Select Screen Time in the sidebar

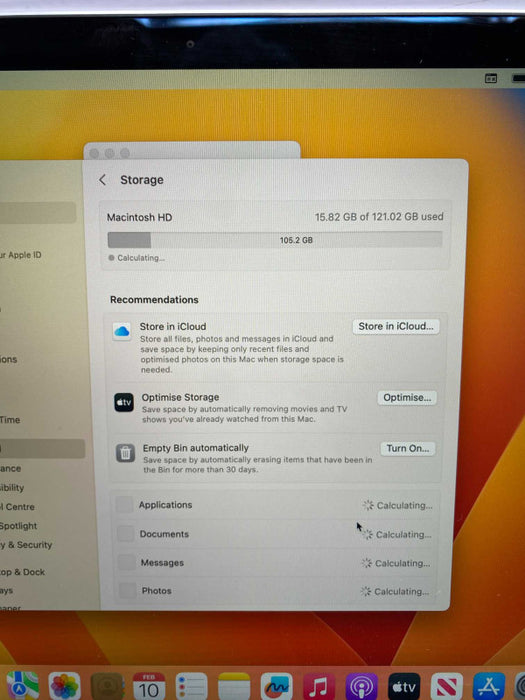10,420
